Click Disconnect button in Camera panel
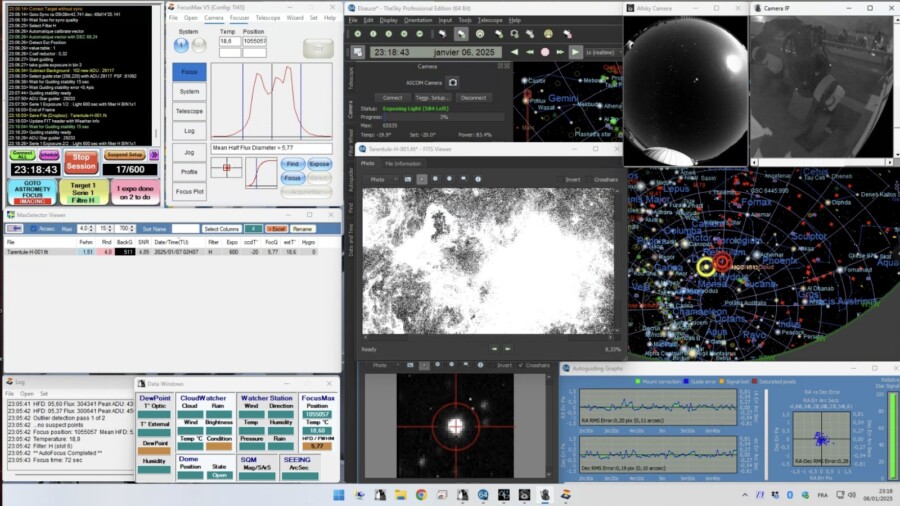 pyautogui.click(x=473, y=98)
